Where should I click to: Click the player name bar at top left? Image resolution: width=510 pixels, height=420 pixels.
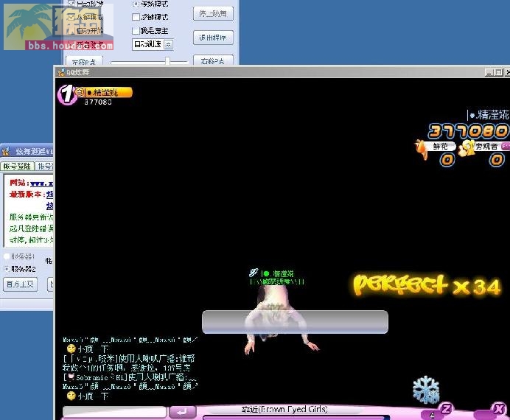tap(108, 92)
